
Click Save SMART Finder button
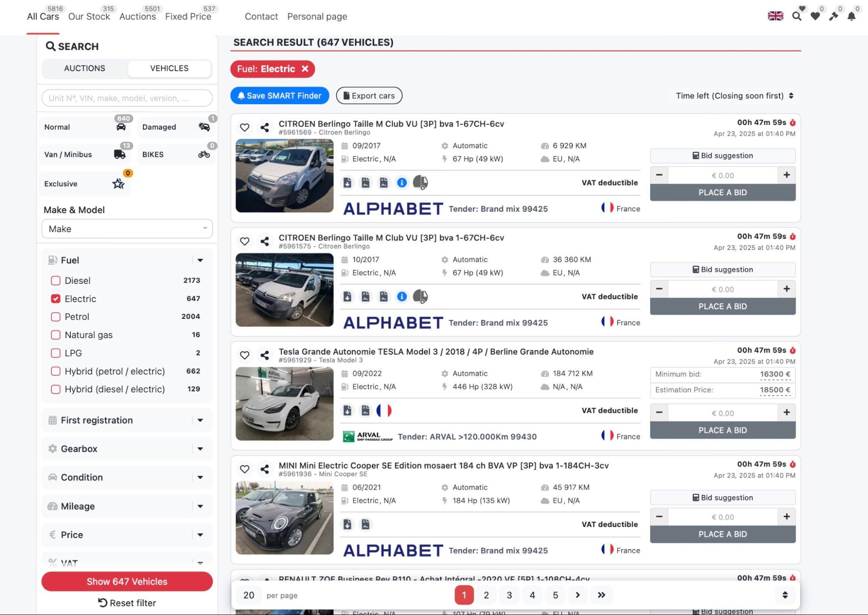pyautogui.click(x=280, y=95)
